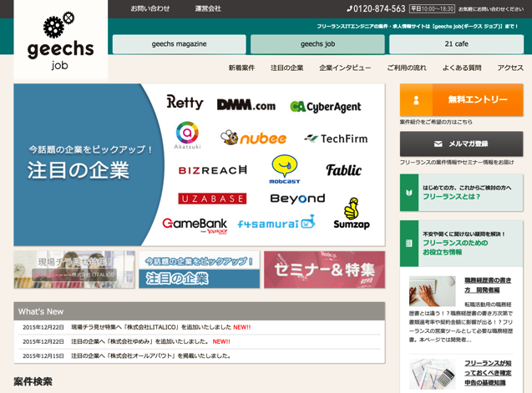
Task: Select the Beyond logo
Action: pos(297,199)
